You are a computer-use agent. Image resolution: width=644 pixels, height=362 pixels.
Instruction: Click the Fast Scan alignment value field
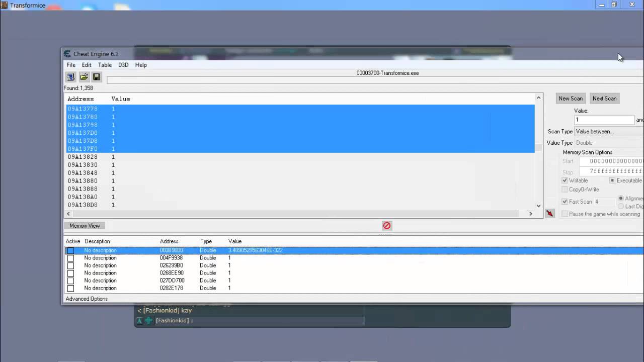click(x=604, y=202)
